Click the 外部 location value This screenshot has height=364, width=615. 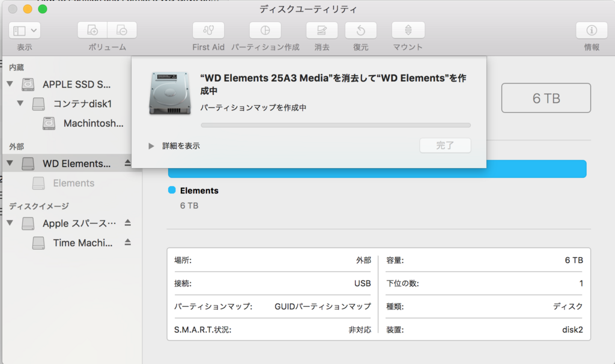[x=363, y=260]
